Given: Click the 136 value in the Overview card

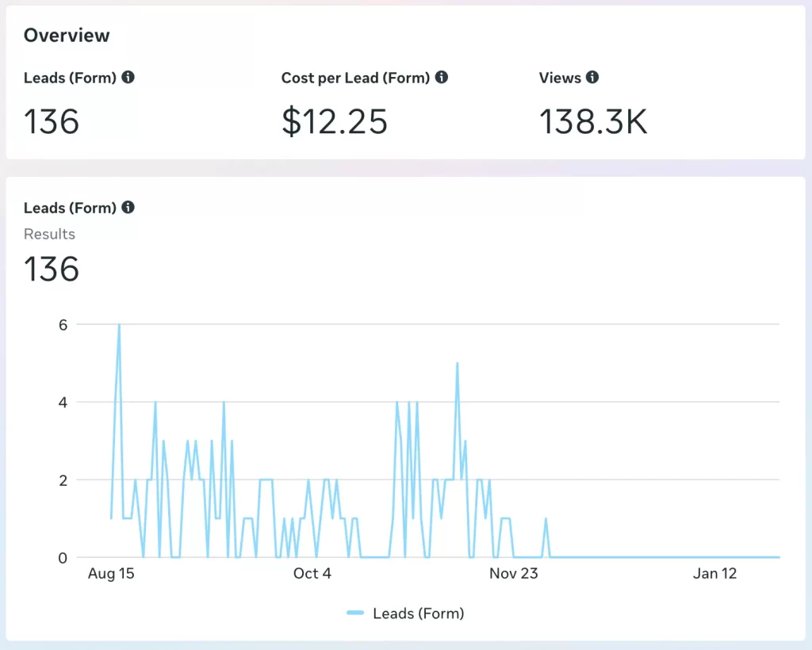Looking at the screenshot, I should coord(52,122).
